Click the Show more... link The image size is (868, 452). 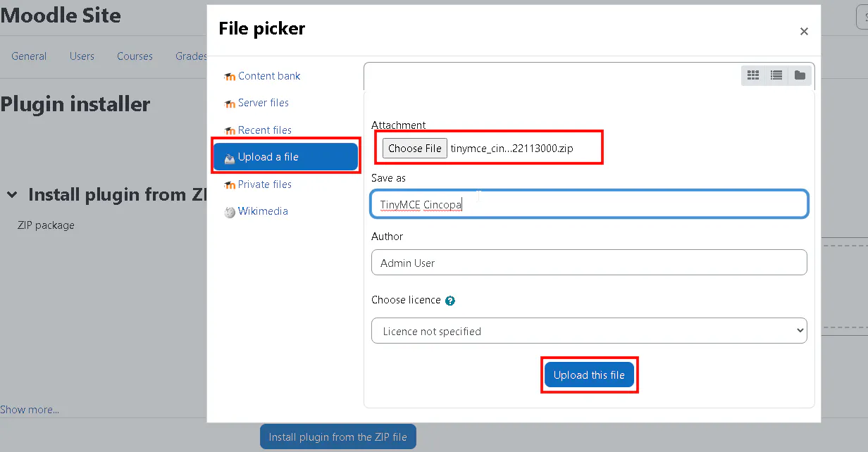[30, 410]
